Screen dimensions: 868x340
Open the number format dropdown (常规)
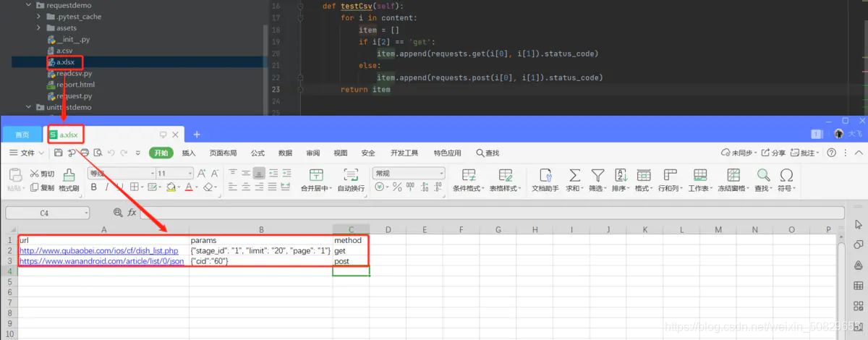pyautogui.click(x=441, y=174)
